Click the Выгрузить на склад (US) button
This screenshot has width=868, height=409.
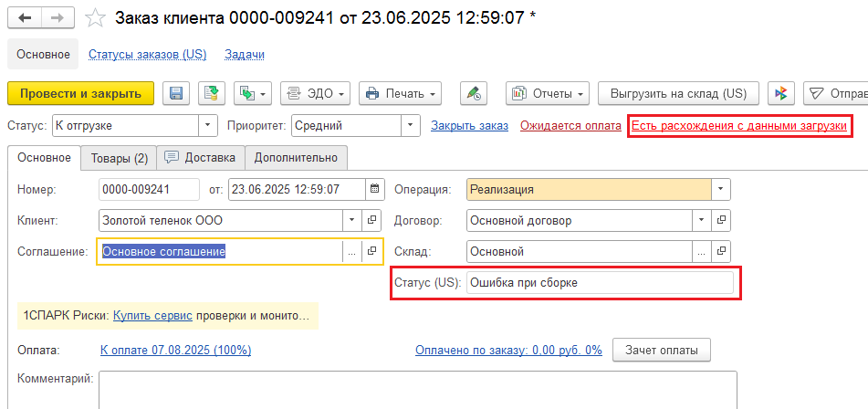click(x=677, y=93)
